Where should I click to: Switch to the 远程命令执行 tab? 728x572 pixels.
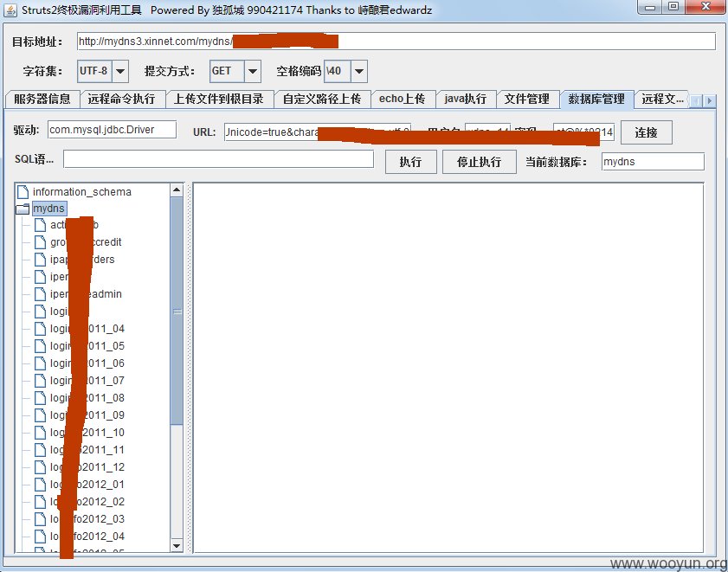[122, 99]
